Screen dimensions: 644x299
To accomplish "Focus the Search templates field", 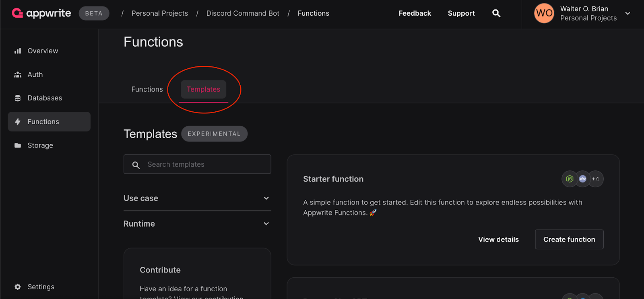I will [x=197, y=164].
